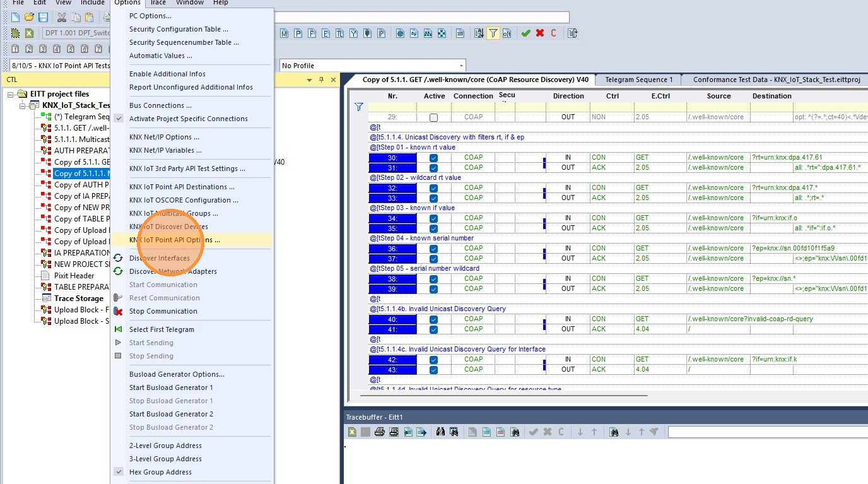This screenshot has height=484, width=868.
Task: Toggle Hex Group Address option
Action: coord(160,472)
